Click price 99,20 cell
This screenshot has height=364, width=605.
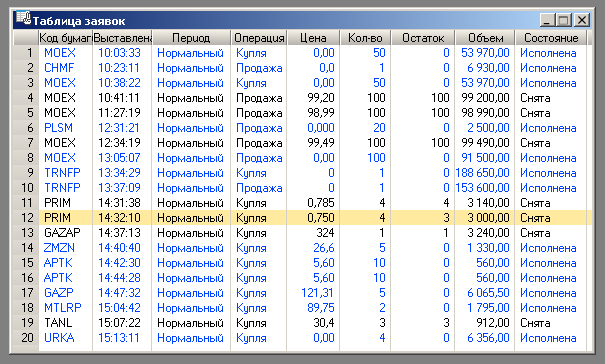(321, 98)
